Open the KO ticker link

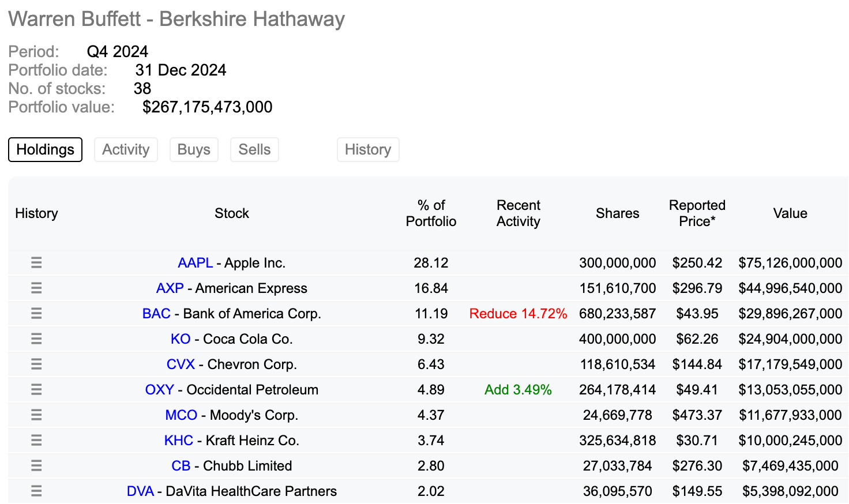[181, 339]
